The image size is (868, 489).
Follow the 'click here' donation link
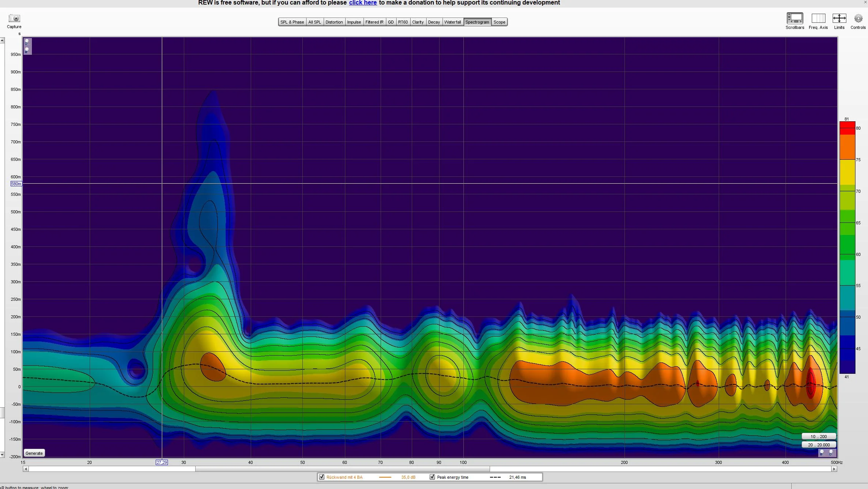click(363, 3)
